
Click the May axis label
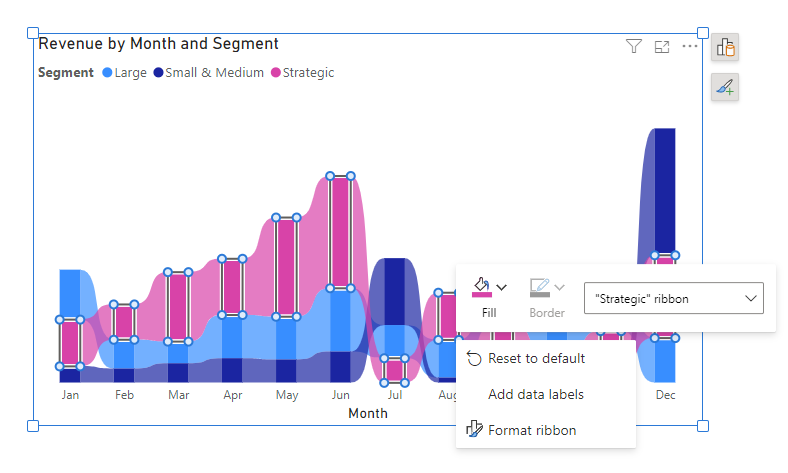287,395
